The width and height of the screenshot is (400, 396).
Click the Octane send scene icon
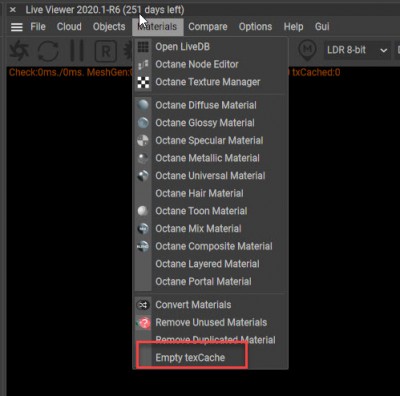click(x=19, y=51)
